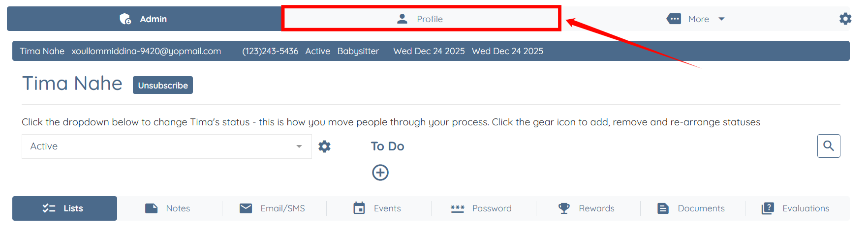Viewport: 868px width, 232px height.
Task: Click the Evaluations question icon
Action: pos(768,208)
